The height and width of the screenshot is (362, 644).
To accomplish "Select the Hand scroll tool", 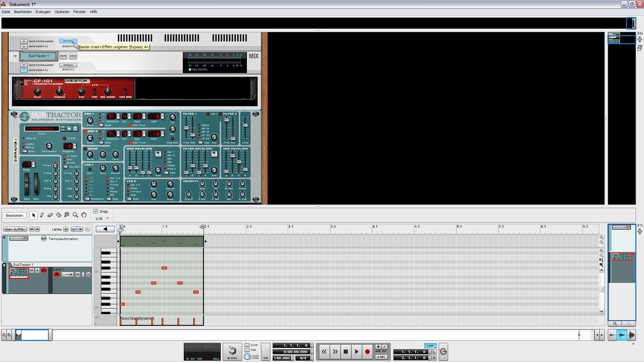I will (84, 215).
